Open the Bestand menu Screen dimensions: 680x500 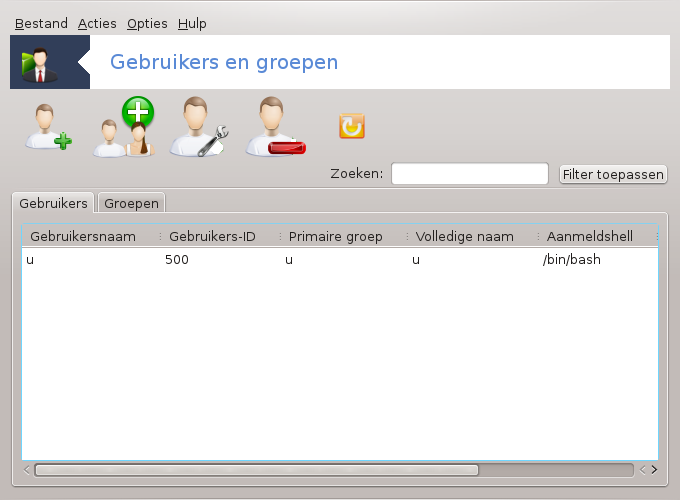(x=41, y=23)
